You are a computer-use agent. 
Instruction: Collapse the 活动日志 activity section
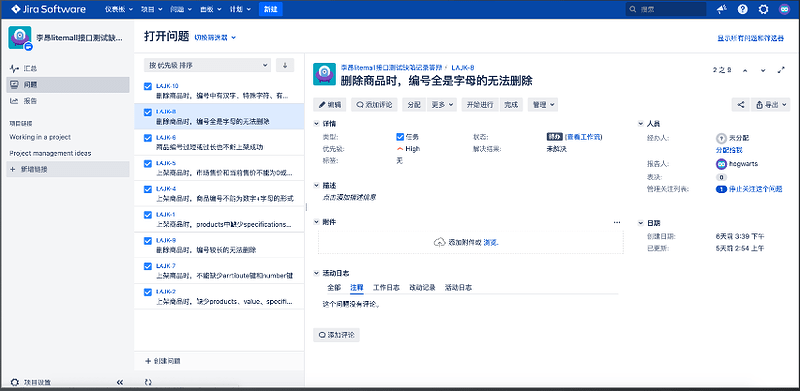coord(317,273)
